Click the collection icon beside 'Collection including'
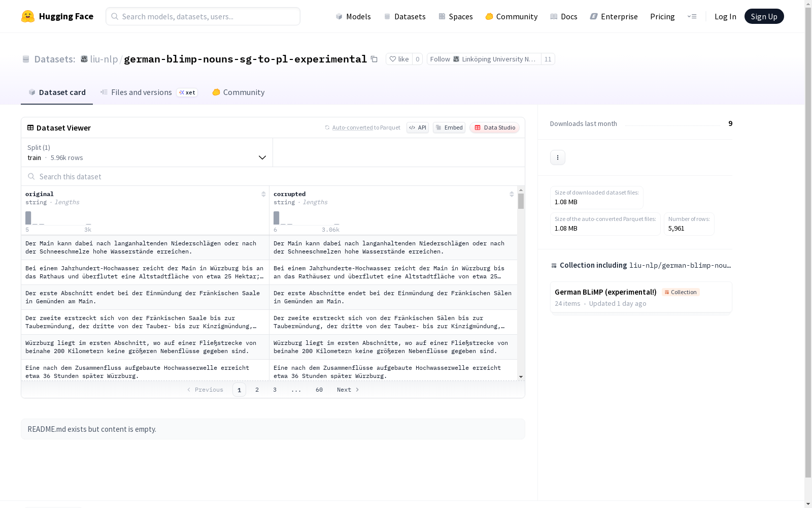The image size is (812, 508). pyautogui.click(x=554, y=265)
